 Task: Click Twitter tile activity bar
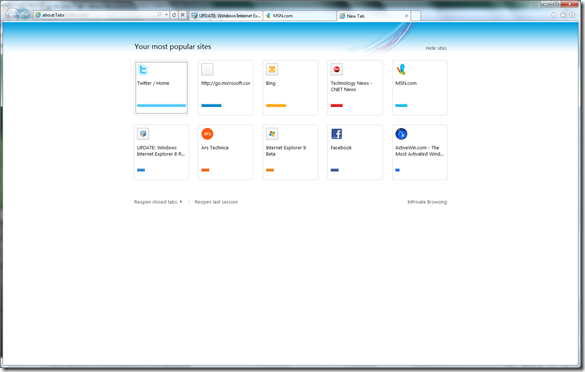point(161,106)
